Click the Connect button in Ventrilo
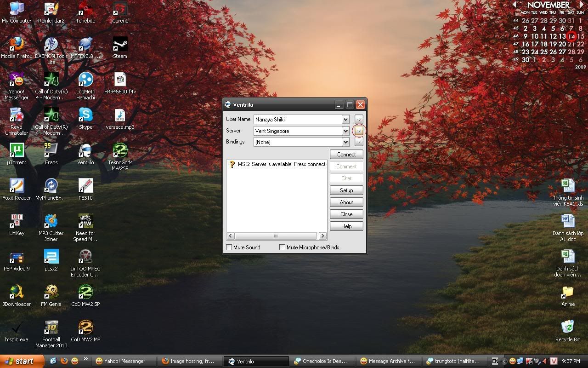This screenshot has width=588, height=368. pos(346,155)
